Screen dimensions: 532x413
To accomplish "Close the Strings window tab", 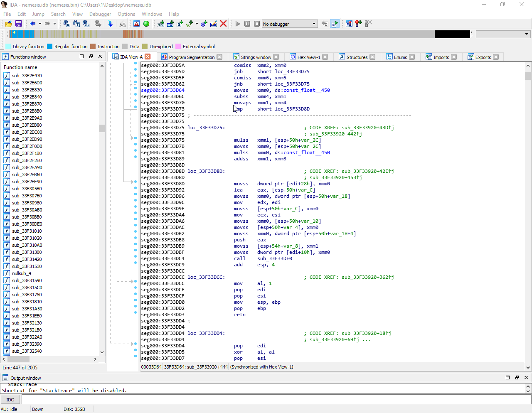I will pyautogui.click(x=276, y=57).
